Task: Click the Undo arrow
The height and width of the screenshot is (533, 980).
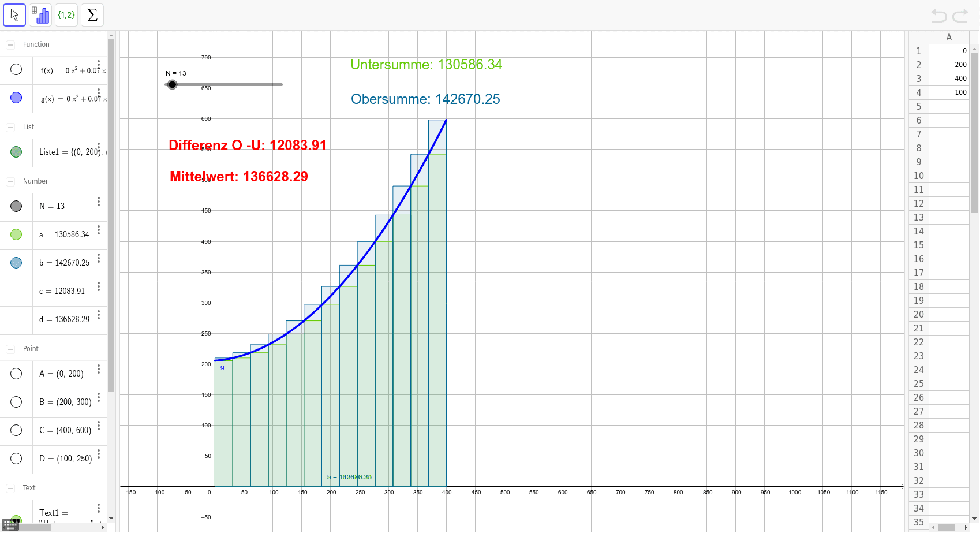Action: click(939, 16)
